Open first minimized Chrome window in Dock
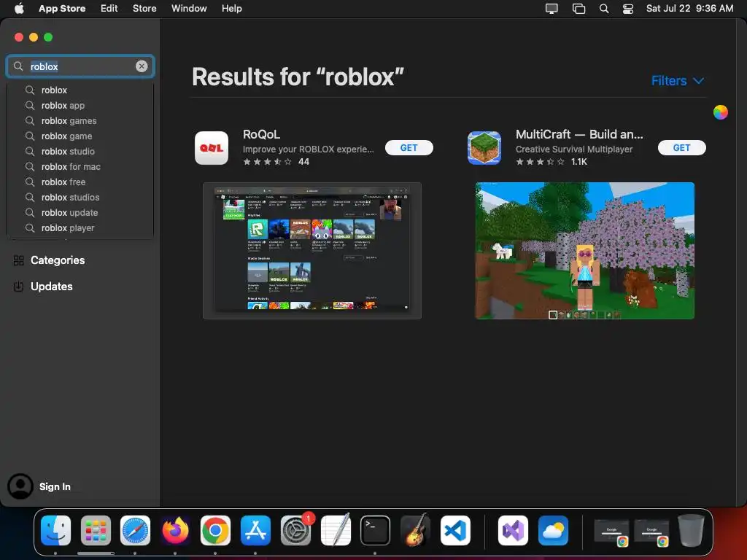 (x=611, y=532)
